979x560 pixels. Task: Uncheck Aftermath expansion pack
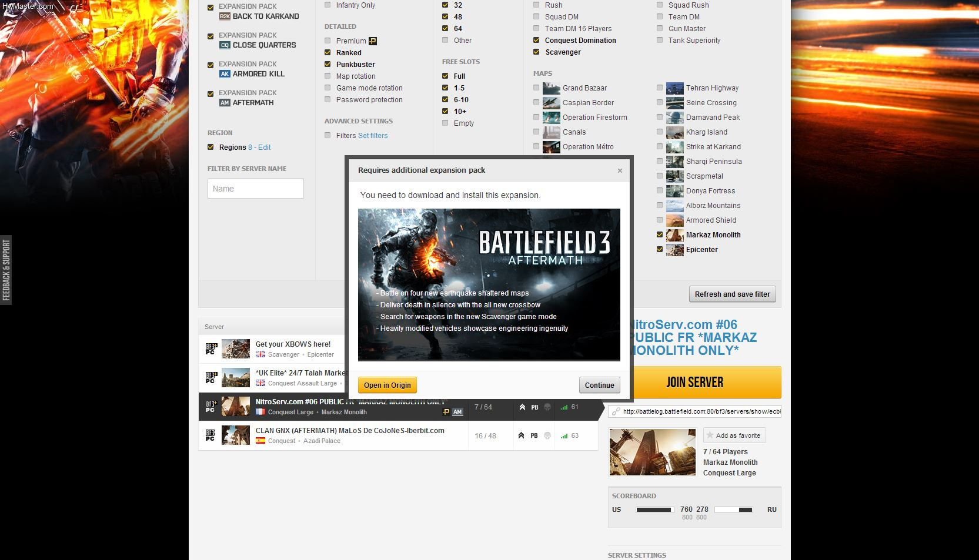pos(210,94)
